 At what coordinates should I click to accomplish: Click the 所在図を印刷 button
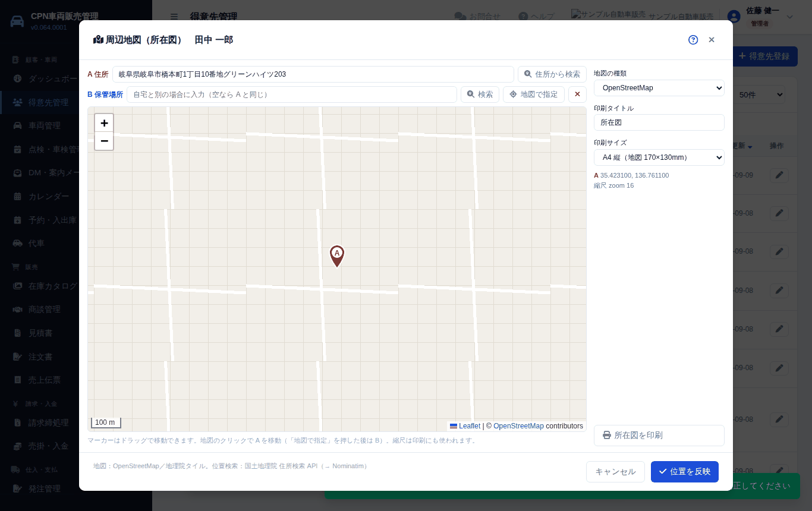pos(659,436)
